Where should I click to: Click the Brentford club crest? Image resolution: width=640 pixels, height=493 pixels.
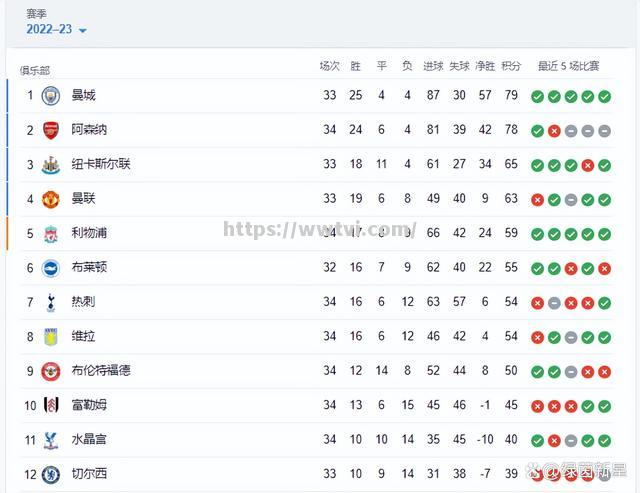(51, 371)
